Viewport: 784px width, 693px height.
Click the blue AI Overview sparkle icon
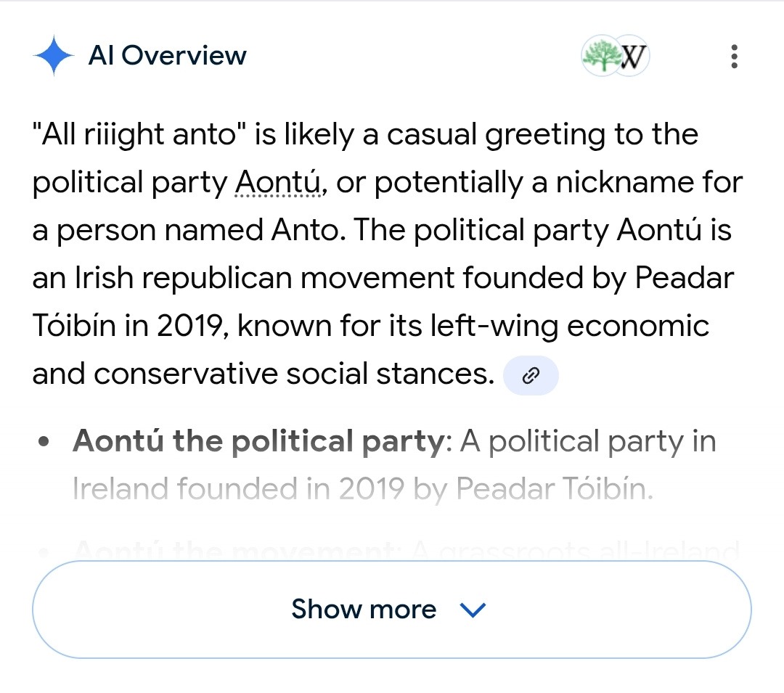tap(53, 56)
